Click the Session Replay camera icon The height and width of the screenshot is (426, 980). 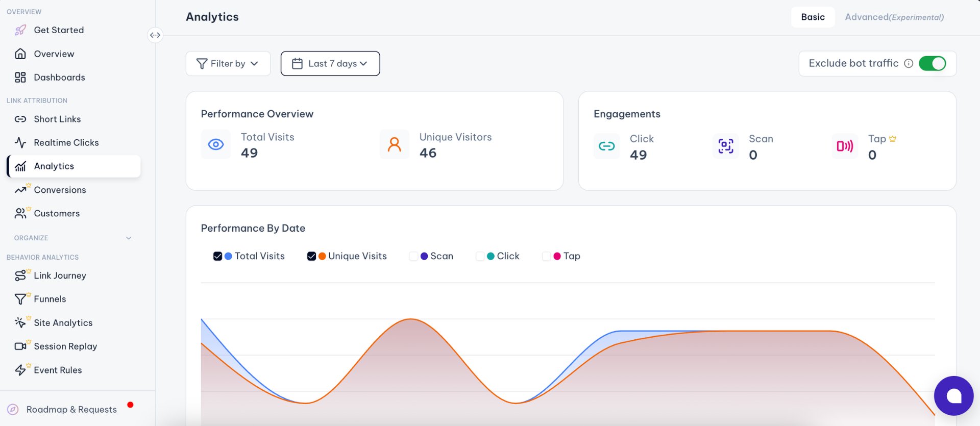20,346
